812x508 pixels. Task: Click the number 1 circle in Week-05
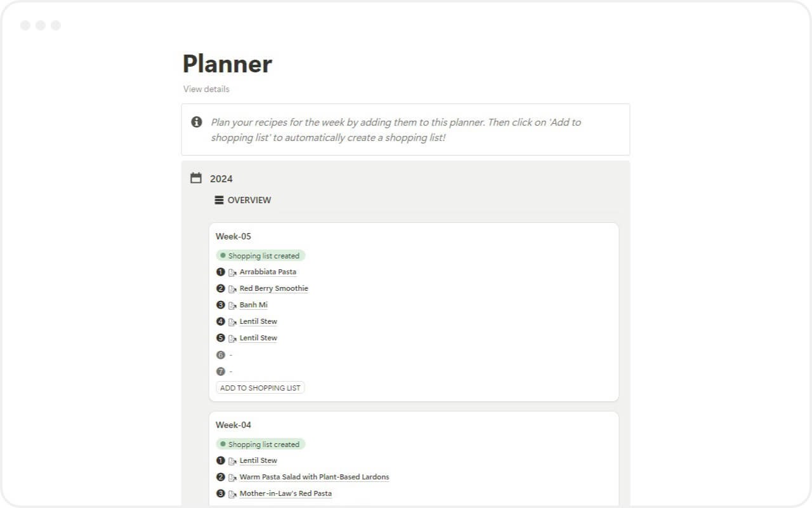coord(221,272)
